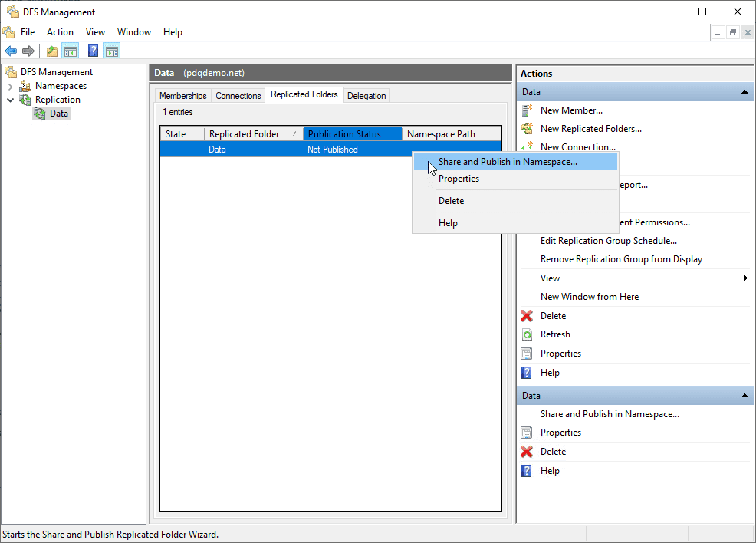Switch to the Delegation tab
The width and height of the screenshot is (756, 543).
click(366, 95)
